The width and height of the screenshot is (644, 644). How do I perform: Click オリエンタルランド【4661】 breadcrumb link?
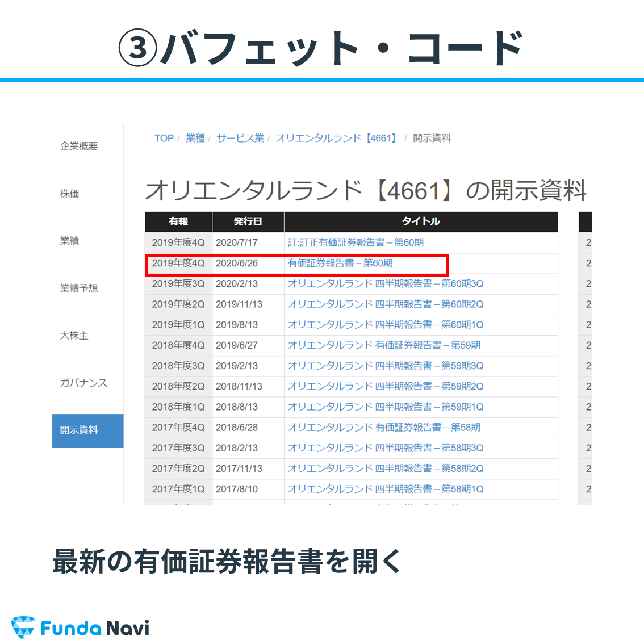coord(337,139)
